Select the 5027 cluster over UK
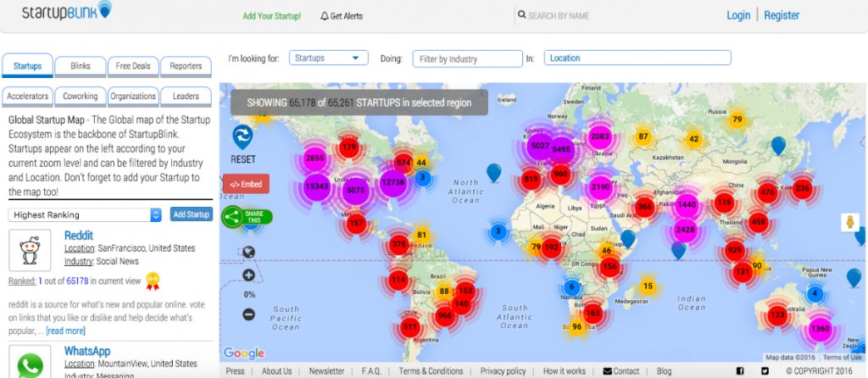The image size is (868, 378). (x=540, y=147)
